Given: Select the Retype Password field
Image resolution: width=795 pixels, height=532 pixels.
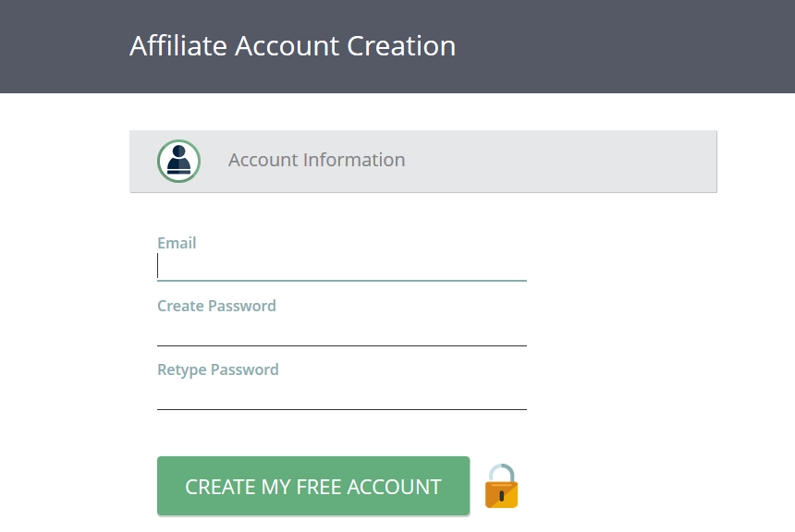Looking at the screenshot, I should coord(342,395).
